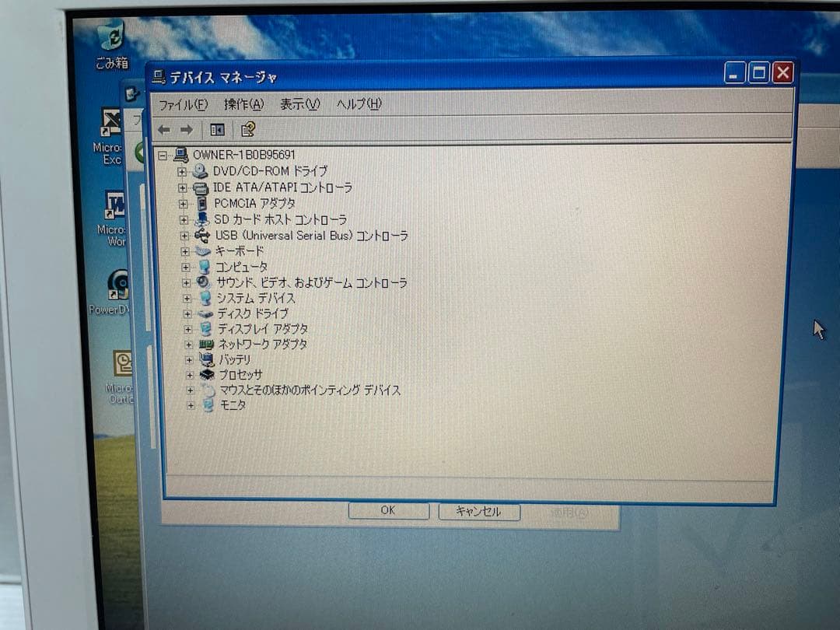This screenshot has height=630, width=840.
Task: Click the デバイス マネージャ title bar icon
Action: (159, 77)
